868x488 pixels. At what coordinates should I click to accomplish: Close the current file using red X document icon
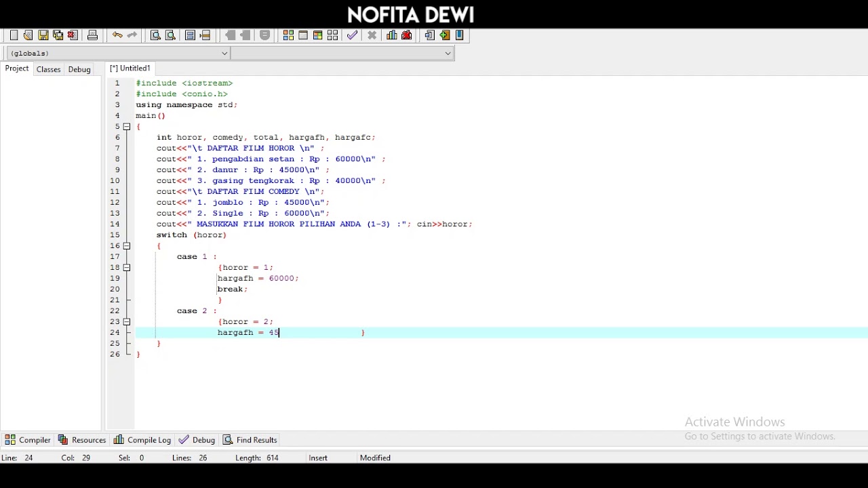pos(73,35)
